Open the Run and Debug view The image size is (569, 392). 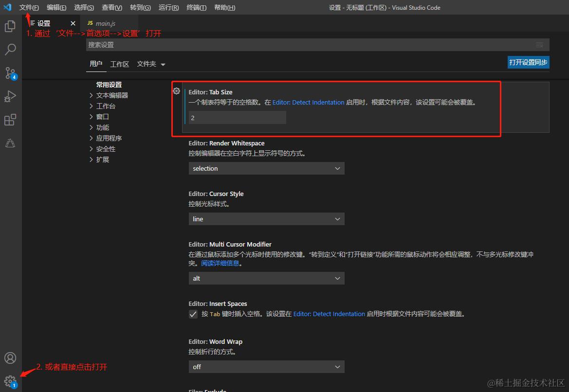[10, 96]
